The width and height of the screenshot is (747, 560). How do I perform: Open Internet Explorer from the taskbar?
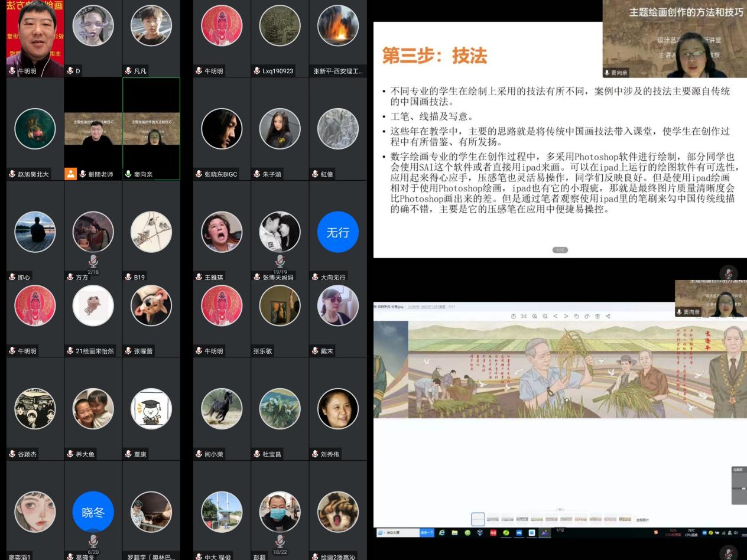442,533
